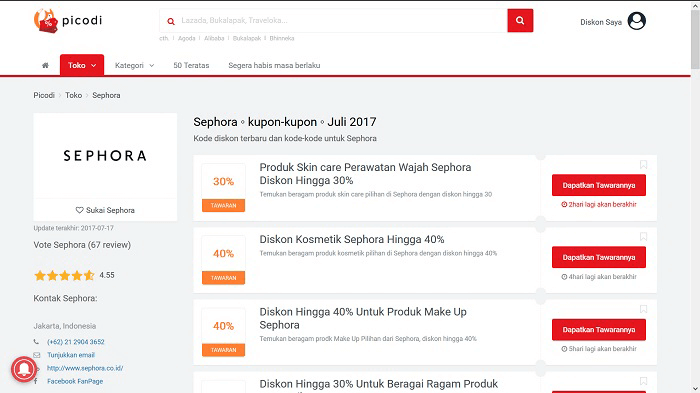Screen dimensions: 700x393
Task: Open Produk Skin care Perawatan Wajah title
Action: [365, 174]
